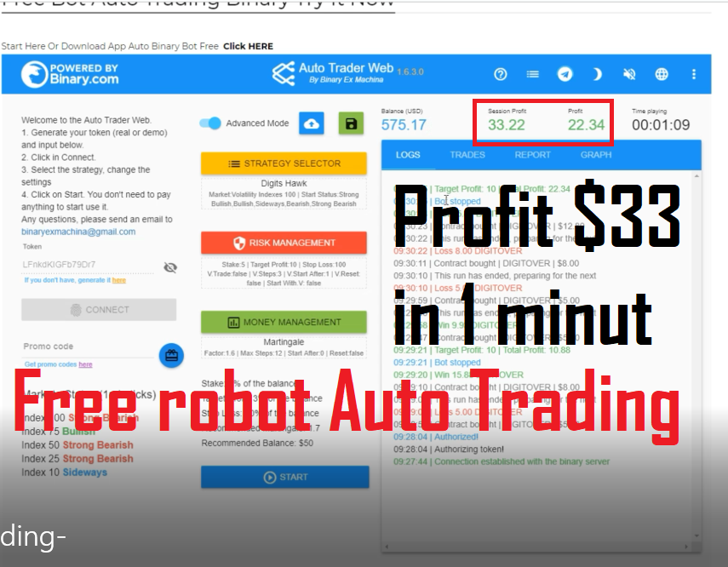Open the three-dot more options menu
The width and height of the screenshot is (728, 567).
click(x=694, y=74)
